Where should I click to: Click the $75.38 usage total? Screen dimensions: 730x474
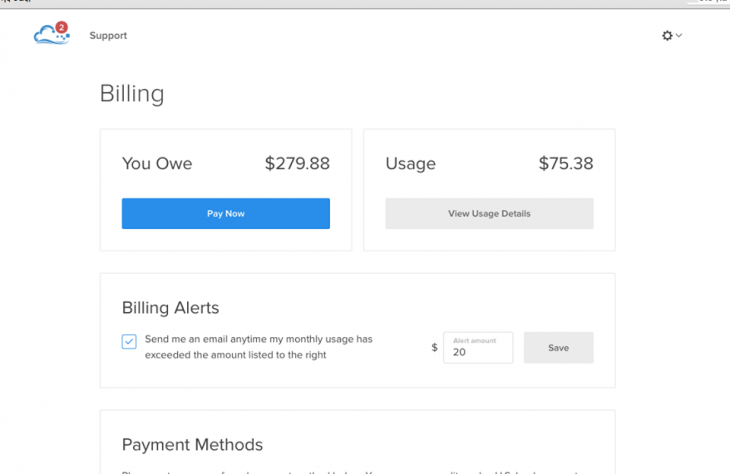(x=566, y=163)
